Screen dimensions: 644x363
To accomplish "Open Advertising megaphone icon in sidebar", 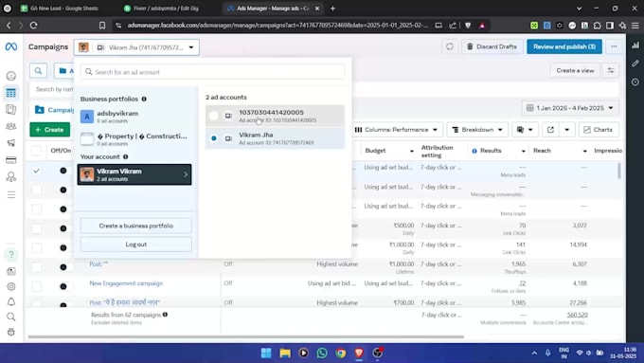I will [11, 143].
